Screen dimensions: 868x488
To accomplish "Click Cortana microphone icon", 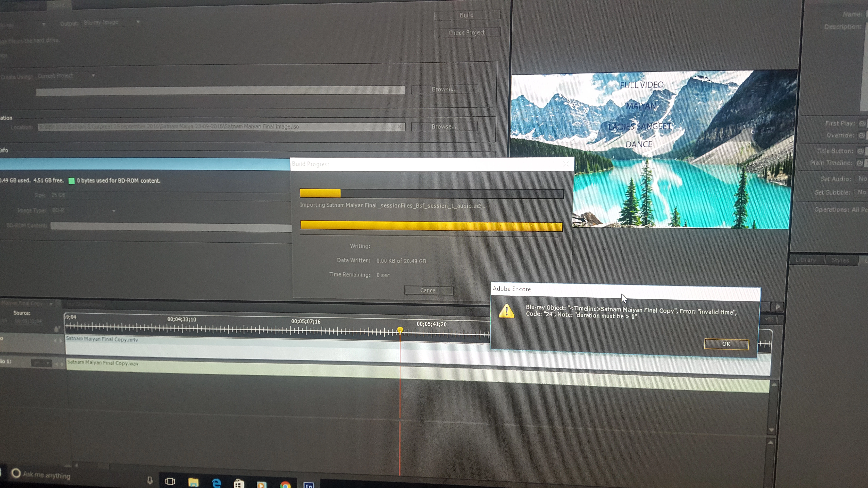I will pyautogui.click(x=150, y=480).
